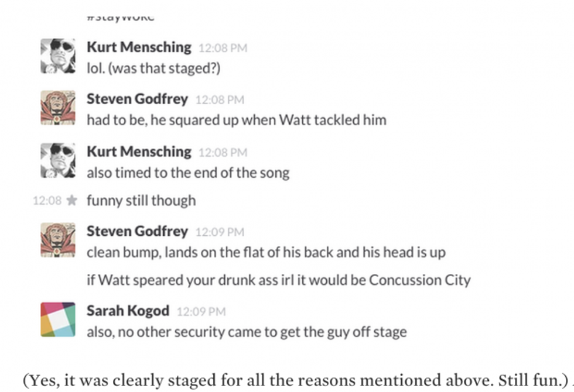Open Sarah Kogod's profile name

(x=128, y=311)
